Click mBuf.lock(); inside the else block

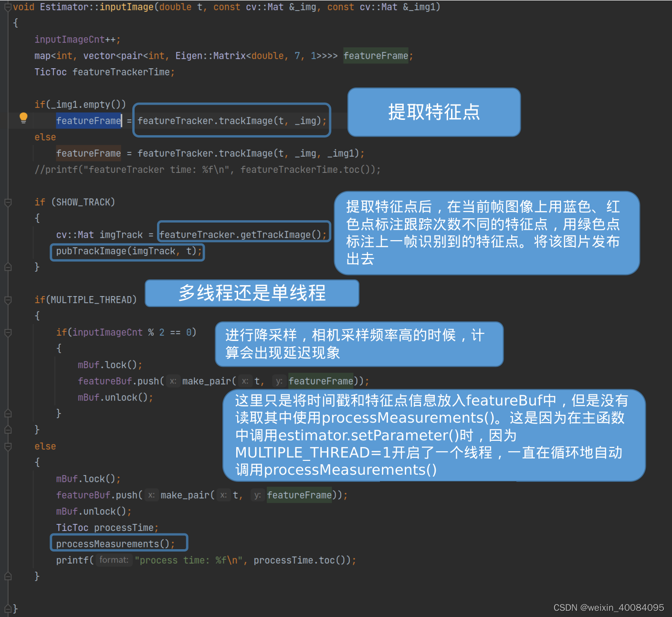click(x=88, y=479)
